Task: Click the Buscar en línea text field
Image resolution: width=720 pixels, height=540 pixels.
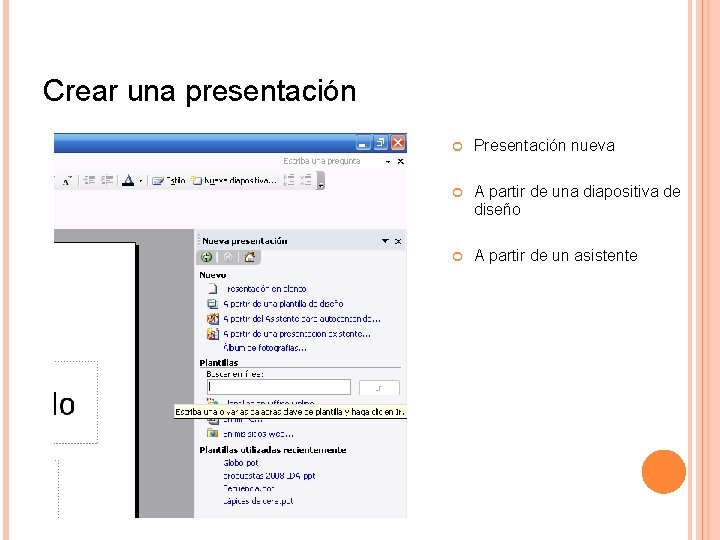Action: pyautogui.click(x=279, y=387)
